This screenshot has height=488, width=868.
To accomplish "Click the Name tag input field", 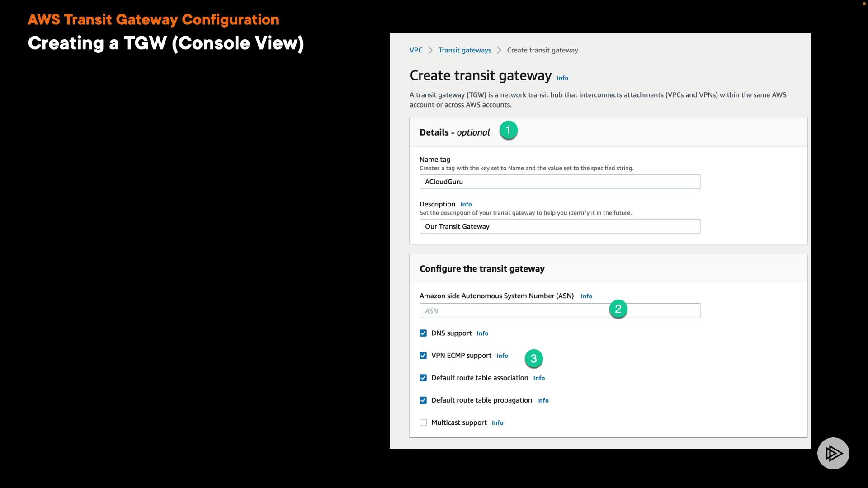I will pos(559,182).
